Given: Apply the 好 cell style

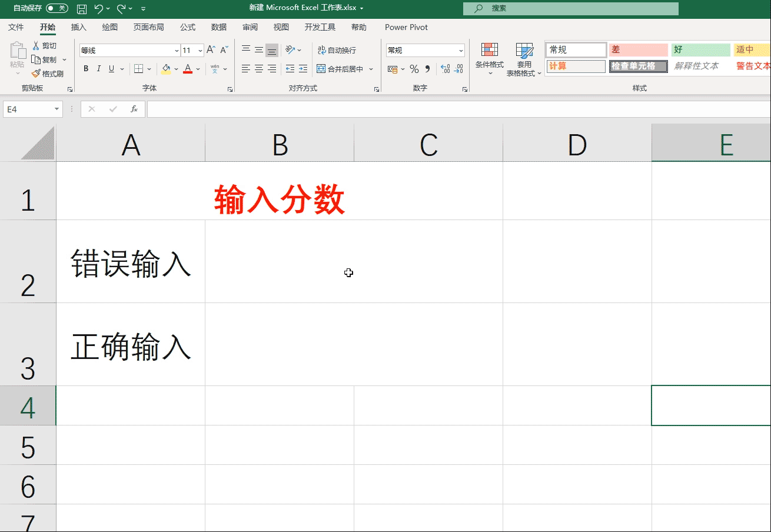Looking at the screenshot, I should [x=700, y=49].
